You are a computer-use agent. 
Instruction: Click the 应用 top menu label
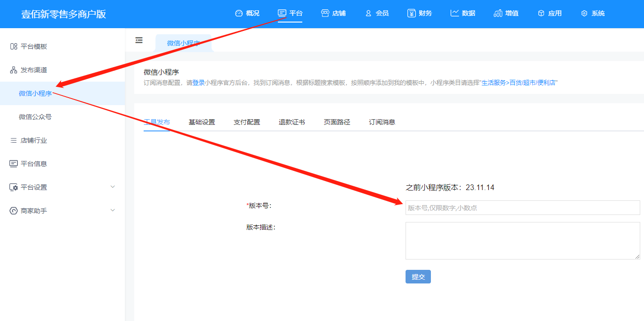555,13
